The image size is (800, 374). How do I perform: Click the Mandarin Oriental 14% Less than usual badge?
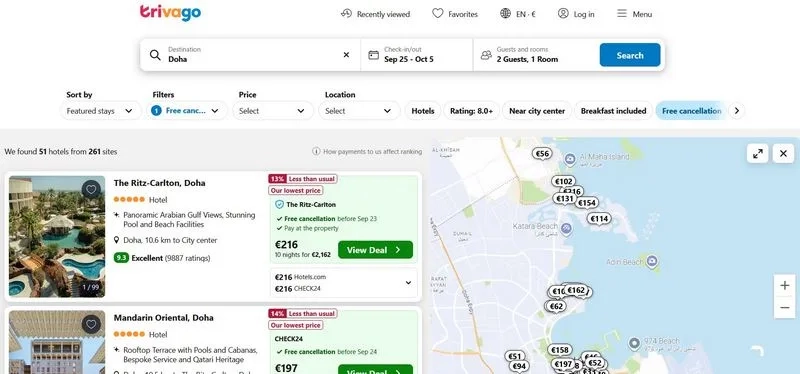coord(303,314)
